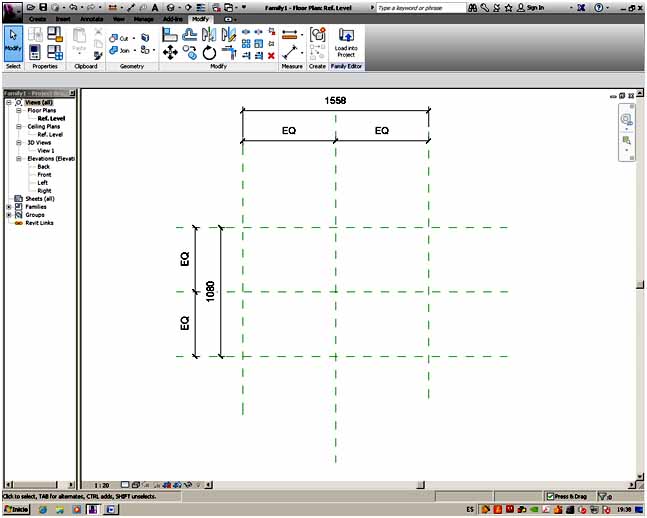This screenshot has width=647, height=518.
Task: Open the Front elevation view
Action: (x=44, y=175)
